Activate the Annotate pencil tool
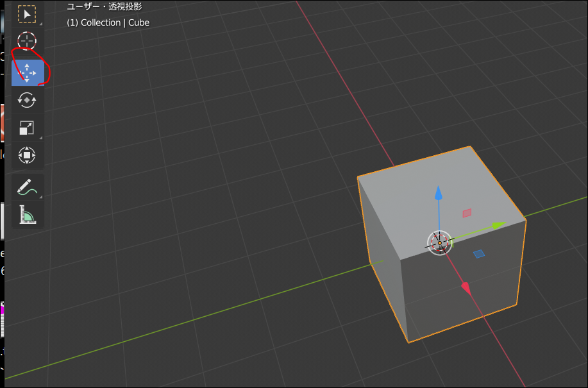 (28, 187)
